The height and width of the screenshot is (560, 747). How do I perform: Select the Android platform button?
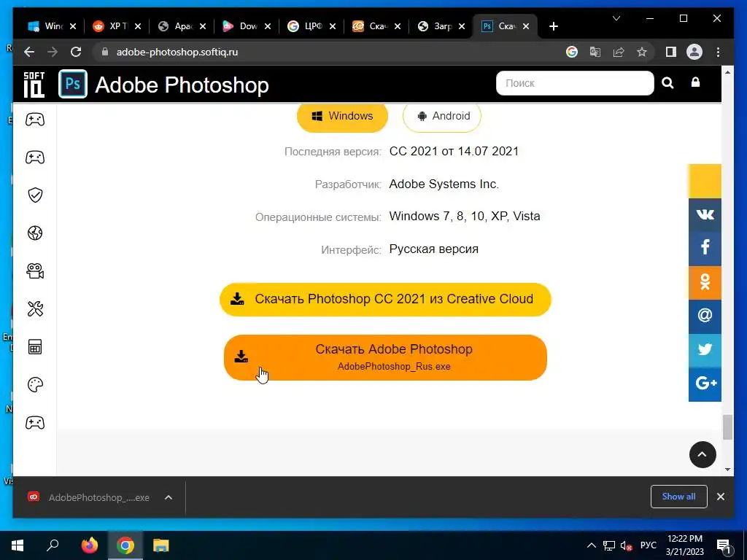(442, 116)
